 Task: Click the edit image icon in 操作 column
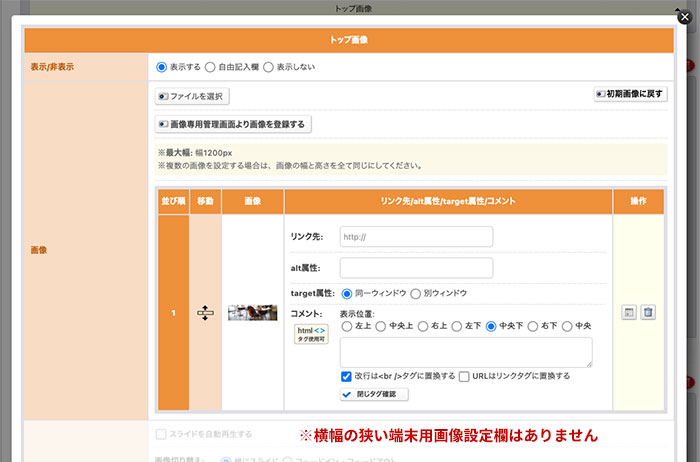click(x=628, y=313)
